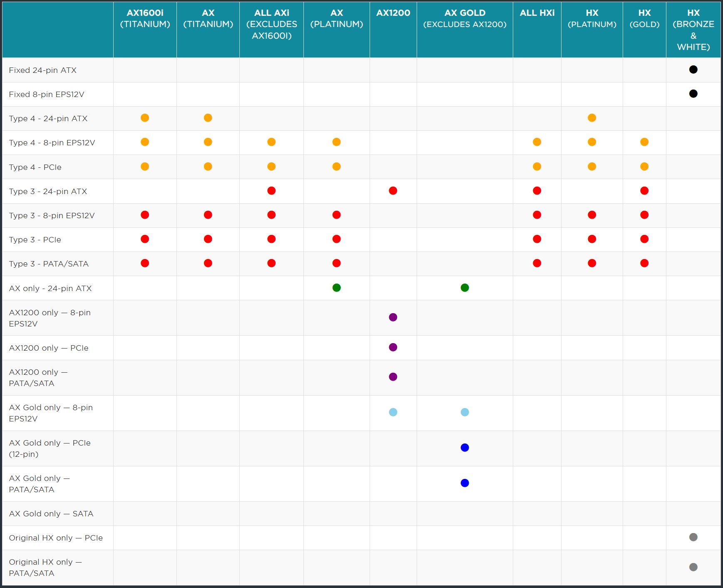
Task: Click the 'Fixed 8-pin EPS12V' row label
Action: coord(47,94)
